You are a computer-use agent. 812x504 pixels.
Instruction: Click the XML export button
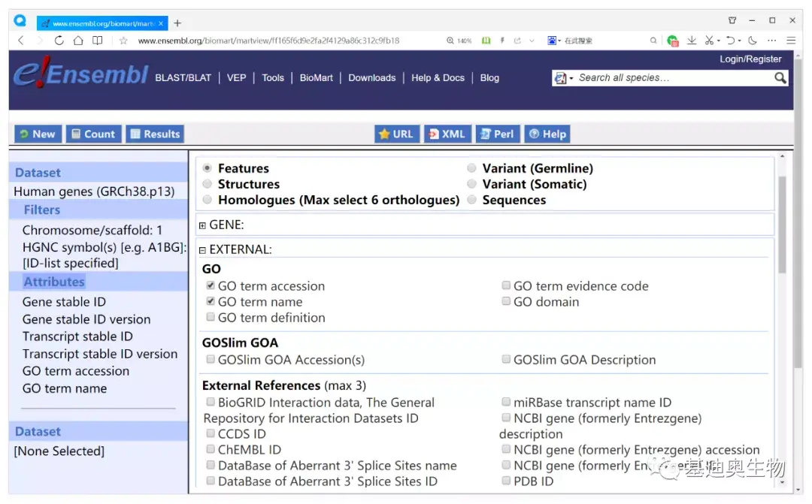[x=446, y=134]
